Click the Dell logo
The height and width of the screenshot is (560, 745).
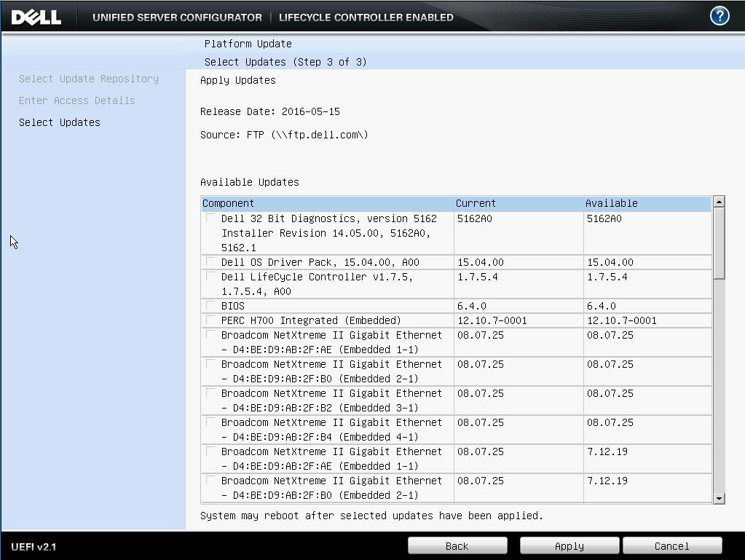pos(35,16)
